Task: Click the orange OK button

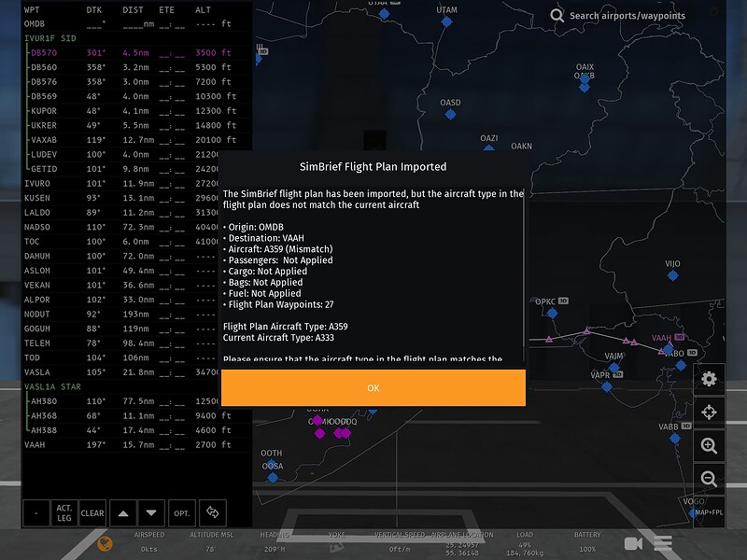Action: point(373,387)
